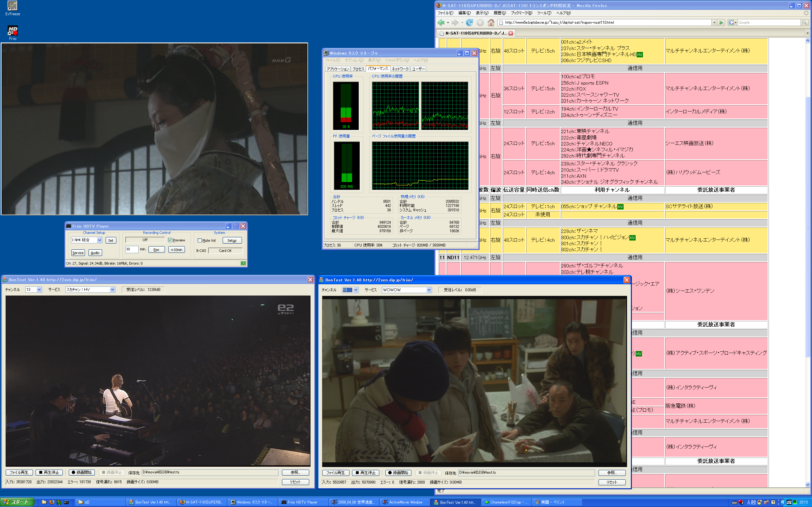Click Firefox back navigation arrow
Screen dimensions: 812x507
click(441, 22)
